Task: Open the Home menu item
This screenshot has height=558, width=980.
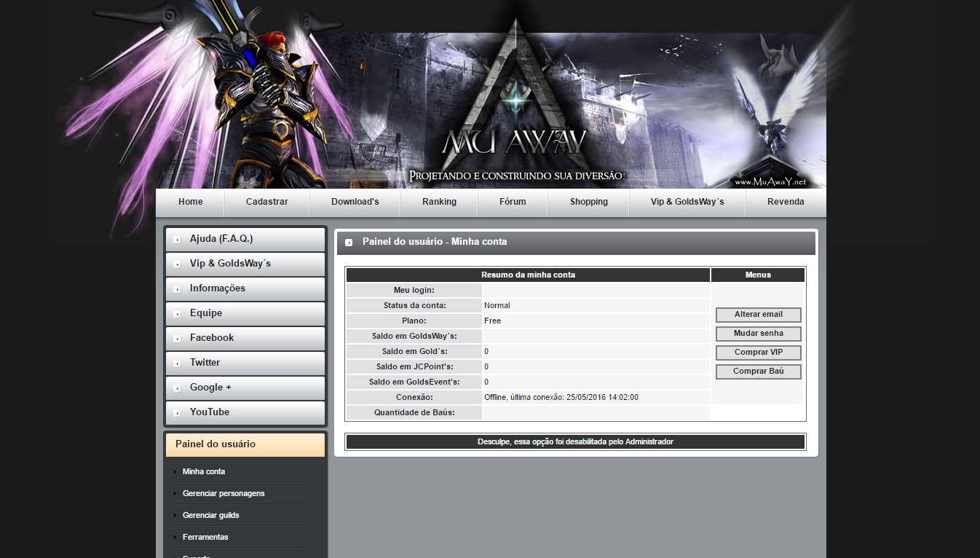Action: click(x=191, y=202)
